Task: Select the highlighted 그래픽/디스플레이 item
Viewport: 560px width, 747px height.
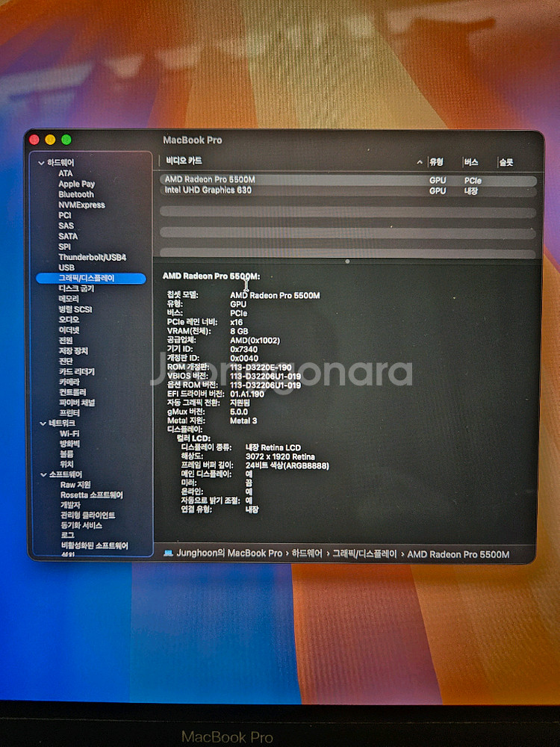Action: [91, 278]
